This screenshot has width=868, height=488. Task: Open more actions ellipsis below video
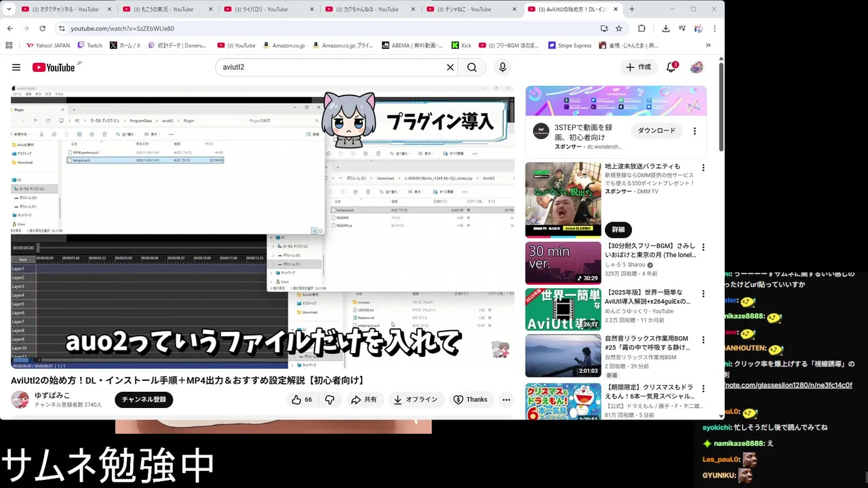pyautogui.click(x=507, y=400)
